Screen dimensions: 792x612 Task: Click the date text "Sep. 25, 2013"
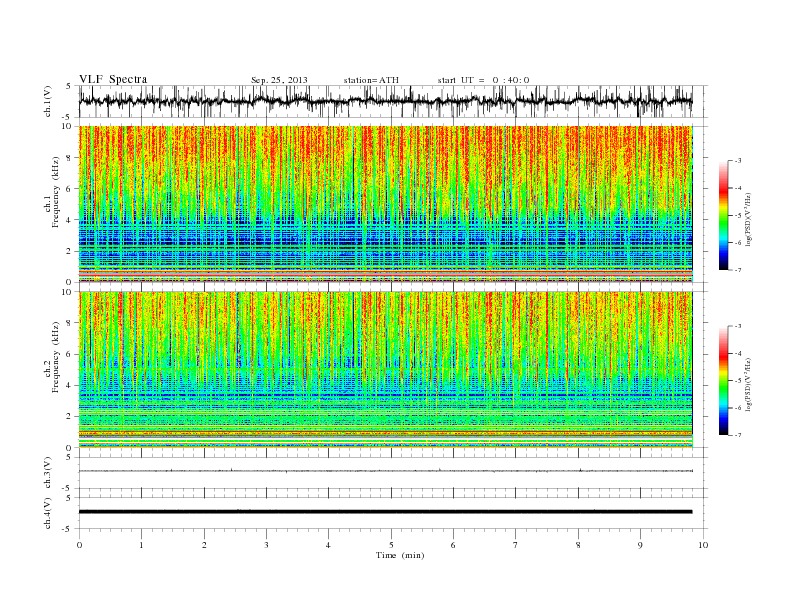click(x=279, y=80)
